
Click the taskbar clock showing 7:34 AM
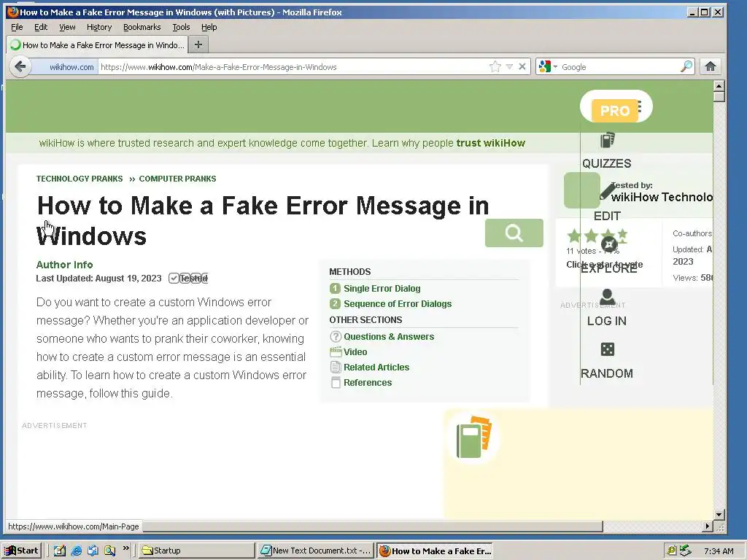[x=719, y=551]
